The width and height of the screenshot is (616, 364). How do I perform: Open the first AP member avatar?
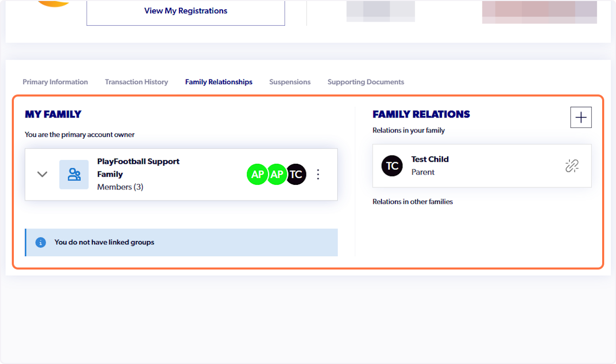(257, 174)
